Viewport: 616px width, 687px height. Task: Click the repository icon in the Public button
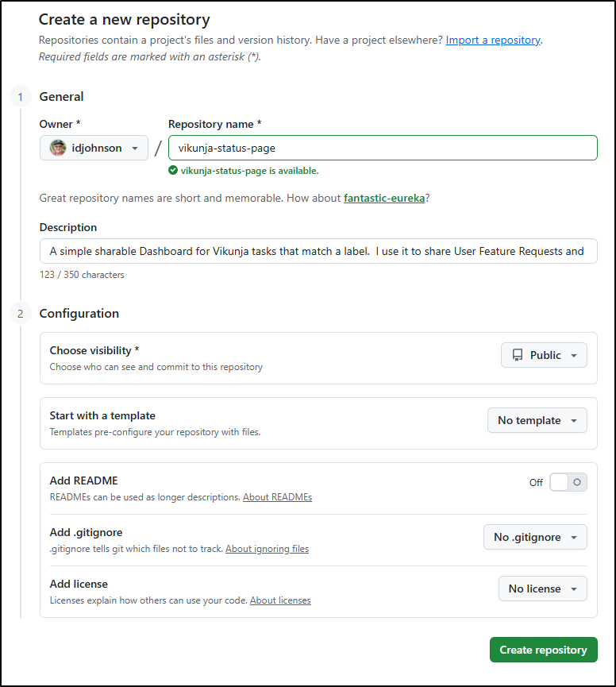(x=518, y=355)
